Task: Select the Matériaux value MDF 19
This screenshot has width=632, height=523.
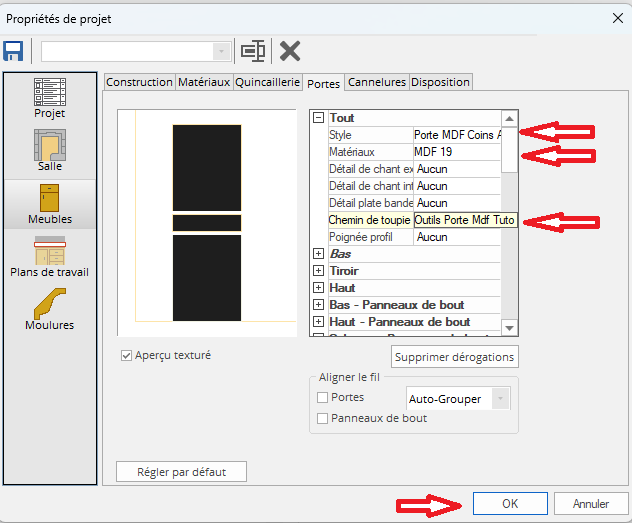Action: pyautogui.click(x=457, y=152)
